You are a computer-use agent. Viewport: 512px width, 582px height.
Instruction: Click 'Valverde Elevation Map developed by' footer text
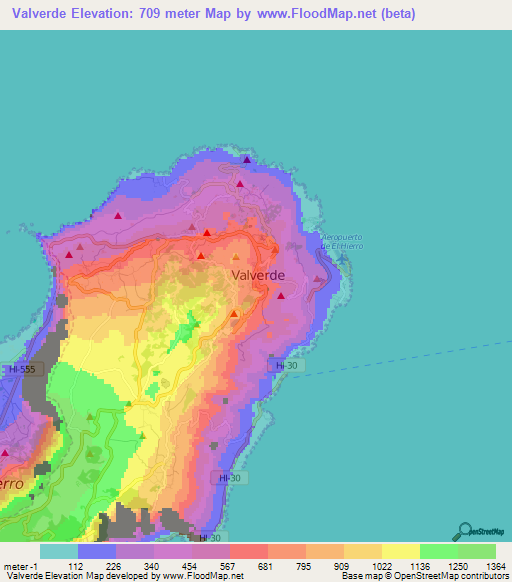click(x=84, y=576)
